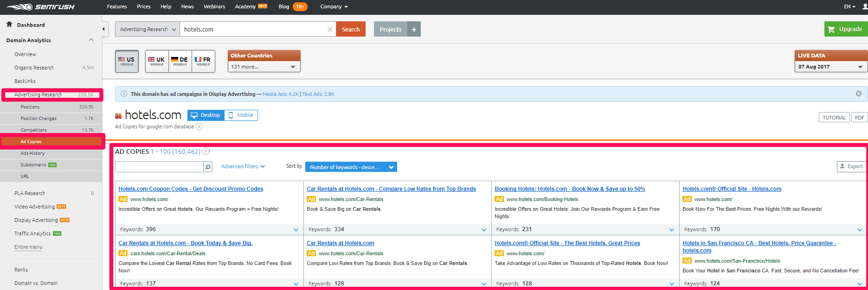Open the Sort by keywords dropdown

tap(351, 167)
